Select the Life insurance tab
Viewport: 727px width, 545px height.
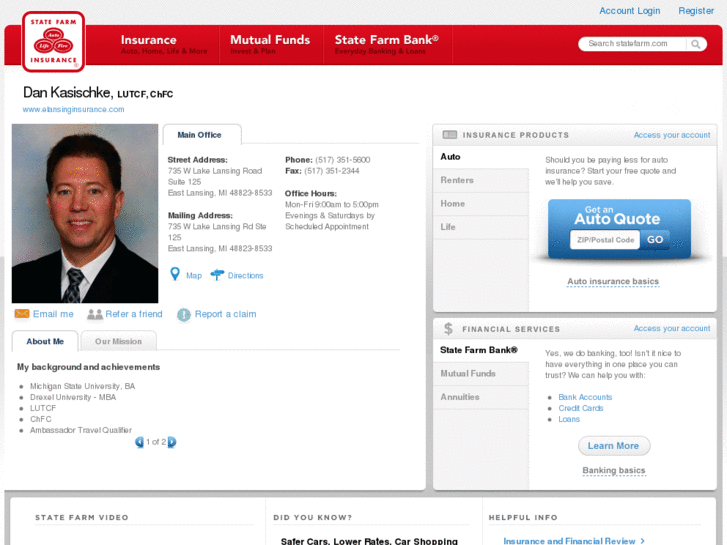pyautogui.click(x=481, y=227)
